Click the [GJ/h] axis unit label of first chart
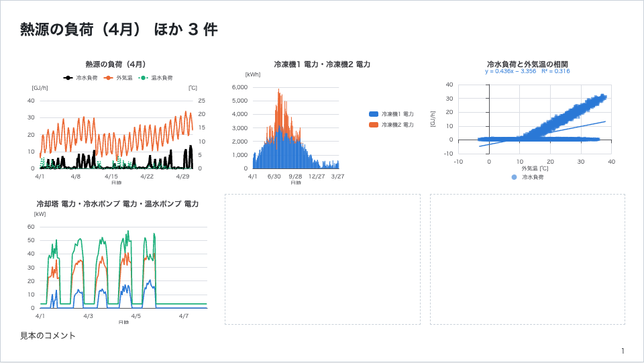644x363 pixels. pos(40,88)
